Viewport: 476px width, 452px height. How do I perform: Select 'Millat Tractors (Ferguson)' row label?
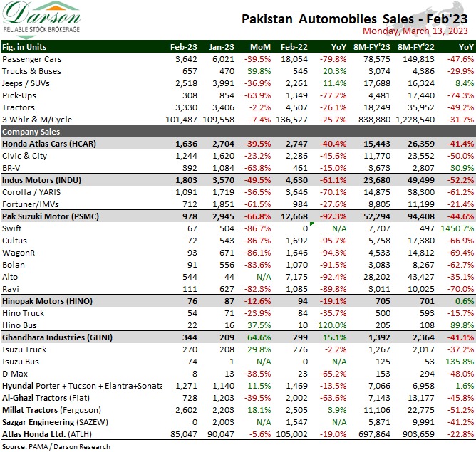point(51,410)
